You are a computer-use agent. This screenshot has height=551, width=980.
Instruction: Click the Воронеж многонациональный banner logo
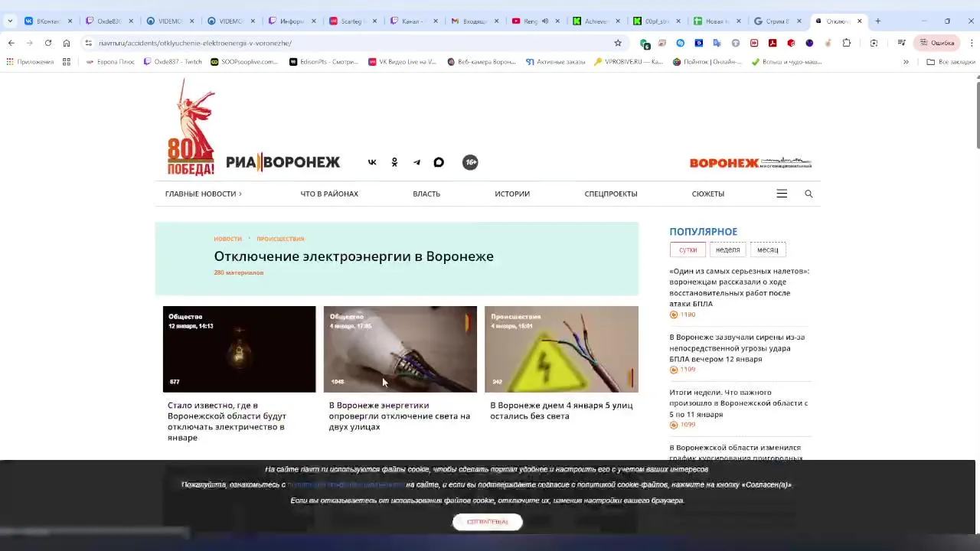pos(750,162)
